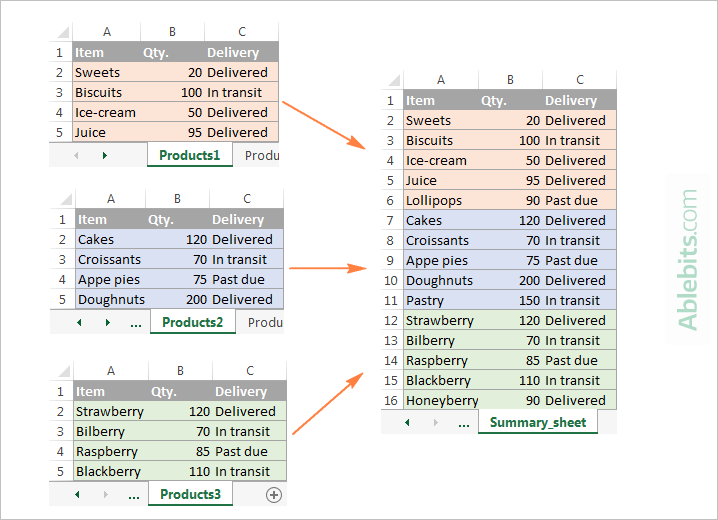Open the Products2 sheet tab

point(192,322)
